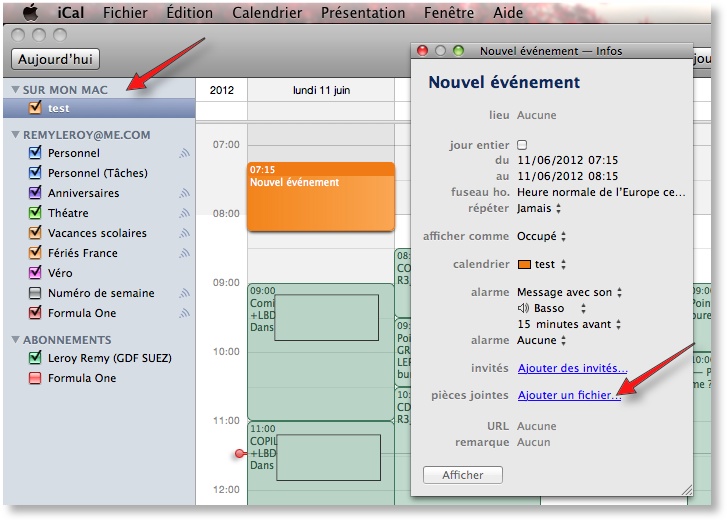Collapse the ABONNEMENTS section
This screenshot has height=523, width=728.
pyautogui.click(x=15, y=340)
